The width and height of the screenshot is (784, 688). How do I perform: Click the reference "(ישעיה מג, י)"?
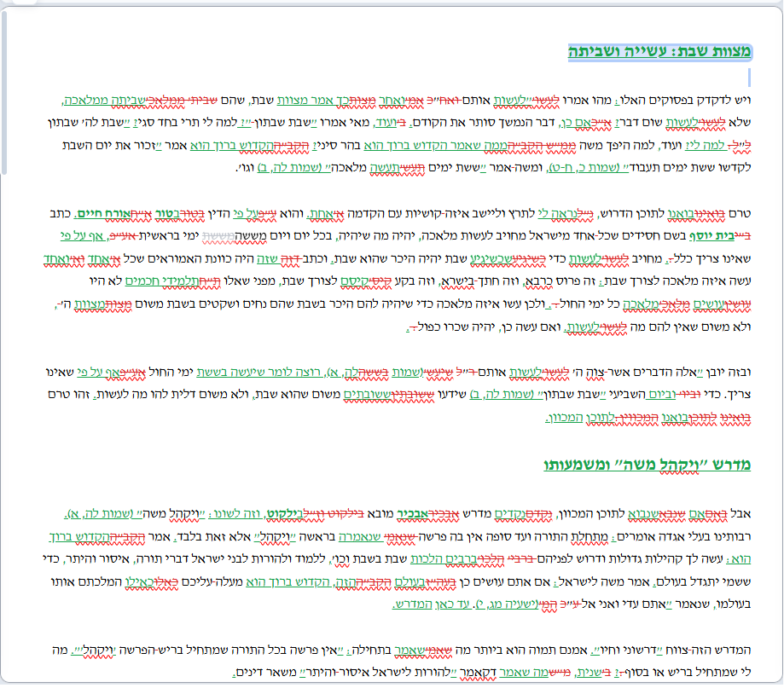click(506, 604)
